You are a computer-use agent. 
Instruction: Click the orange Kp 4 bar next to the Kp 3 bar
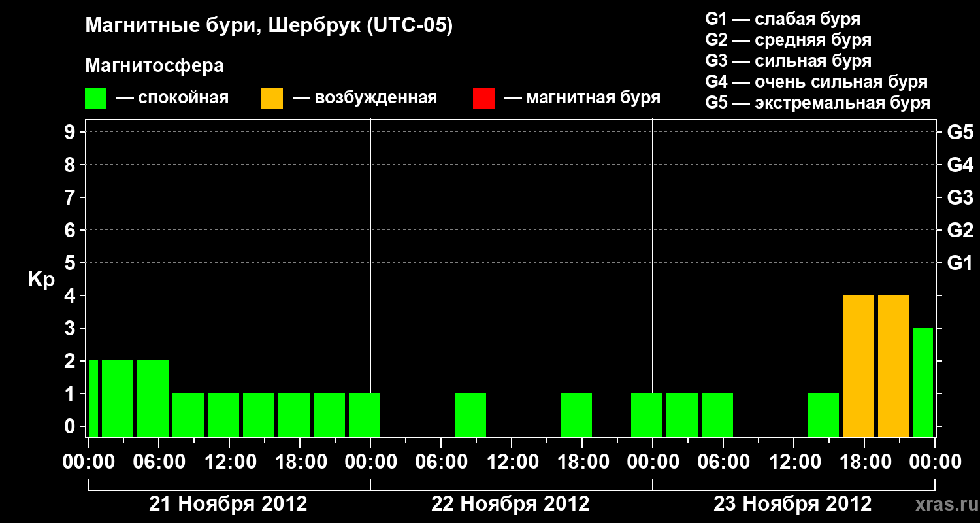click(894, 365)
